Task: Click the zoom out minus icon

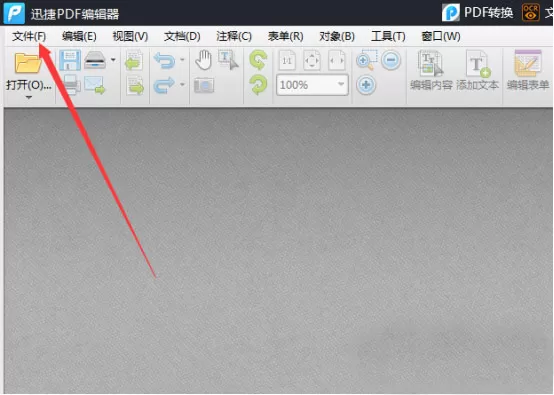Action: [x=391, y=60]
